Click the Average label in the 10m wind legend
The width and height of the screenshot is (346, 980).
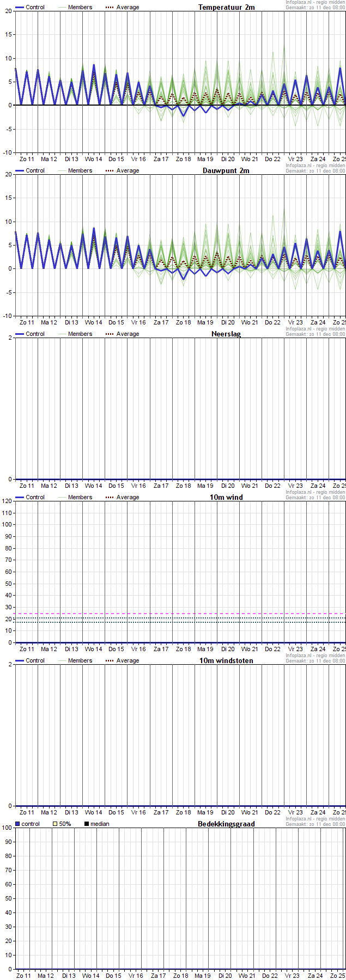(128, 498)
